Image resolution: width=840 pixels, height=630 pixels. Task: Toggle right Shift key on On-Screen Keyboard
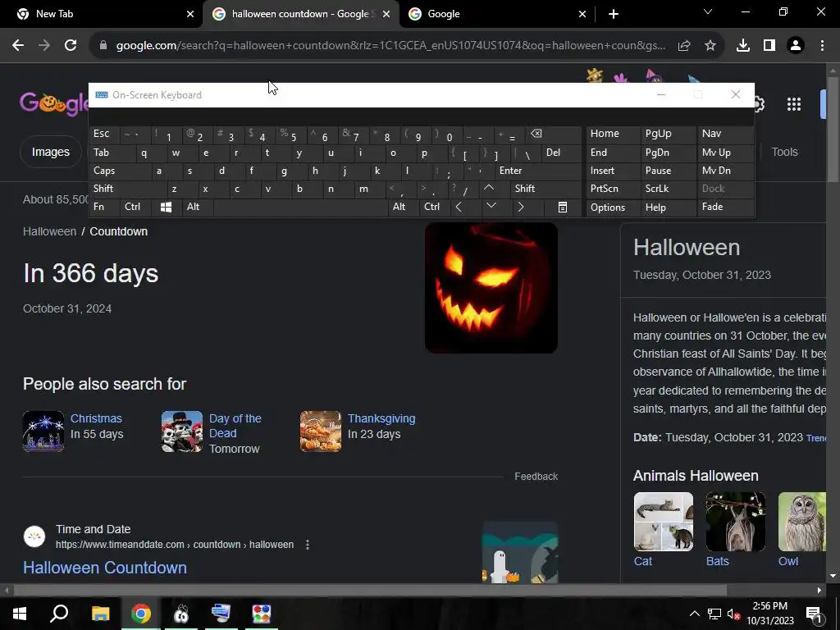click(546, 189)
